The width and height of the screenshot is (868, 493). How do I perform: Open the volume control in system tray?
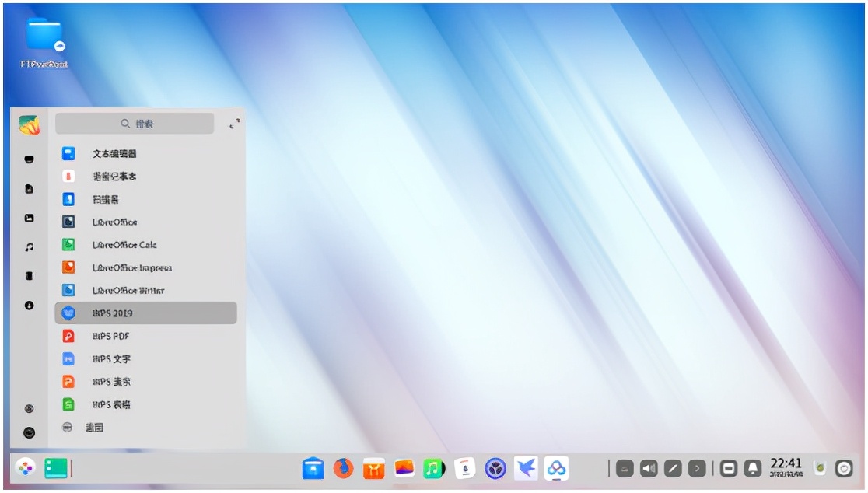649,468
